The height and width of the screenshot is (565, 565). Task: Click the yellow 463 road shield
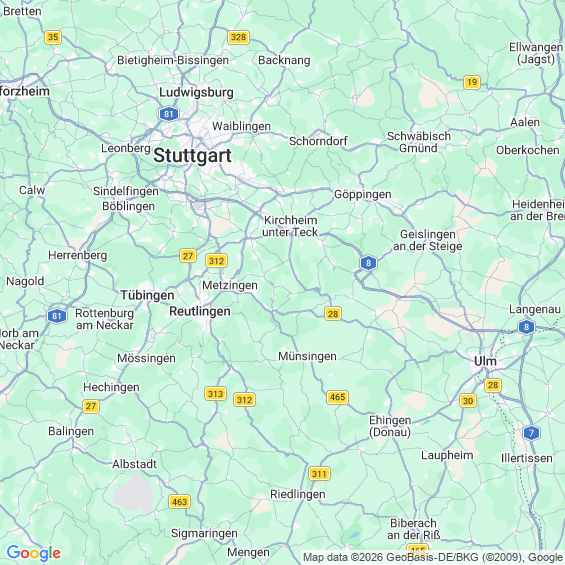coord(179,502)
